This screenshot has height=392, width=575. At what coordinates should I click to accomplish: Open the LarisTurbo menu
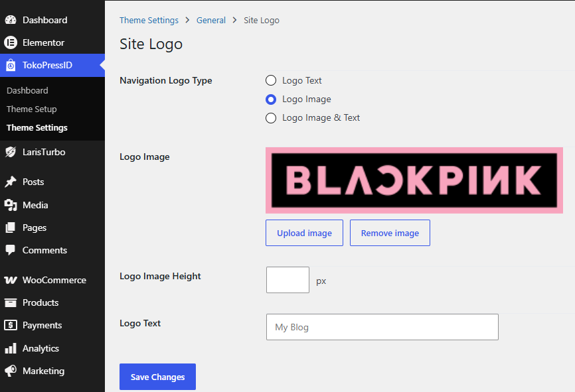(x=52, y=152)
